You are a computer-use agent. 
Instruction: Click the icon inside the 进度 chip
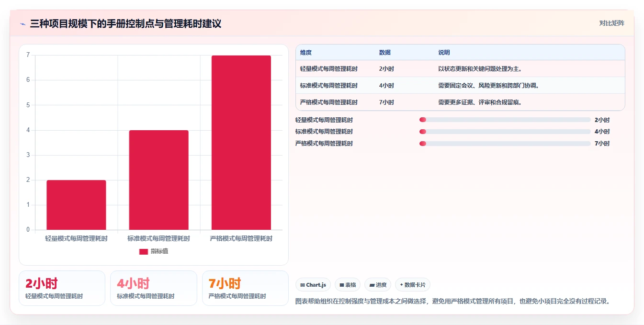(x=372, y=285)
